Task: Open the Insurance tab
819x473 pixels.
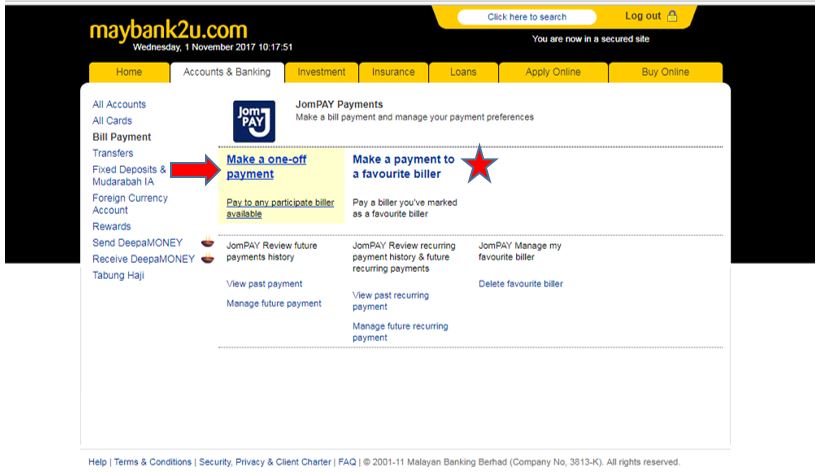Action: (x=393, y=72)
